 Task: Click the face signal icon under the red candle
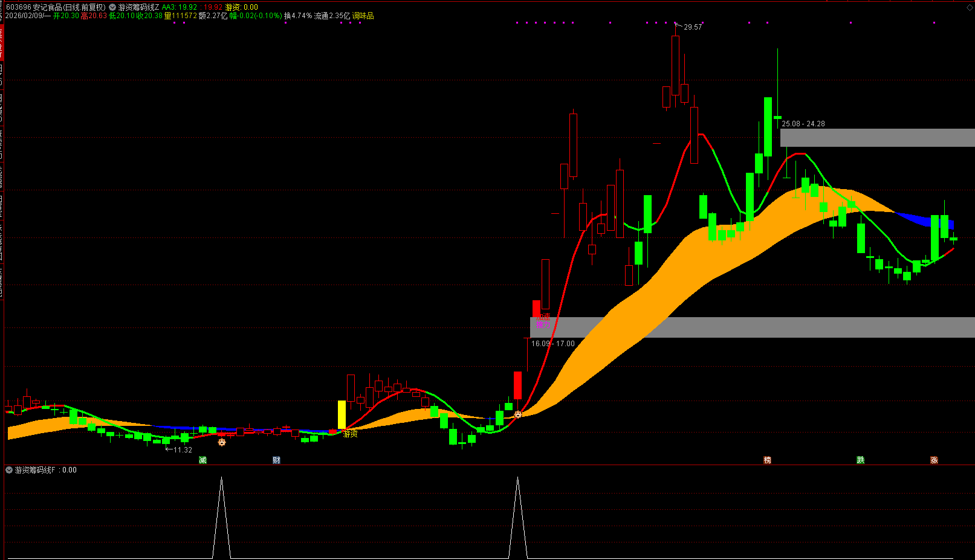[517, 414]
